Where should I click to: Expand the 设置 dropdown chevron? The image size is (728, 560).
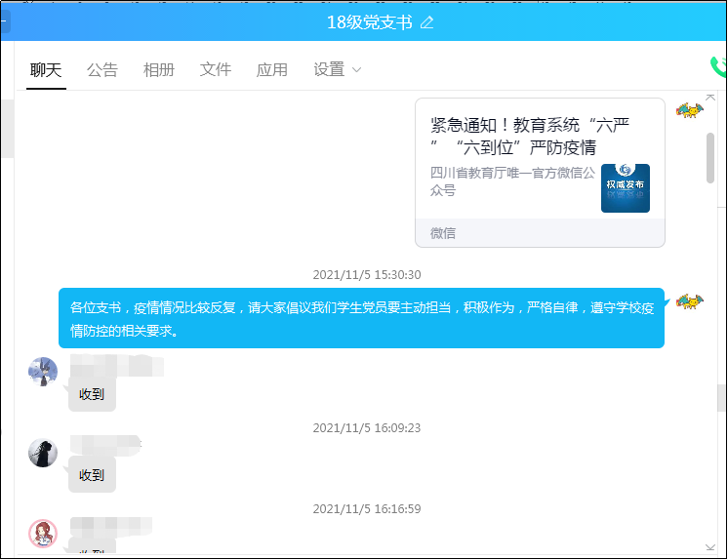pyautogui.click(x=356, y=70)
